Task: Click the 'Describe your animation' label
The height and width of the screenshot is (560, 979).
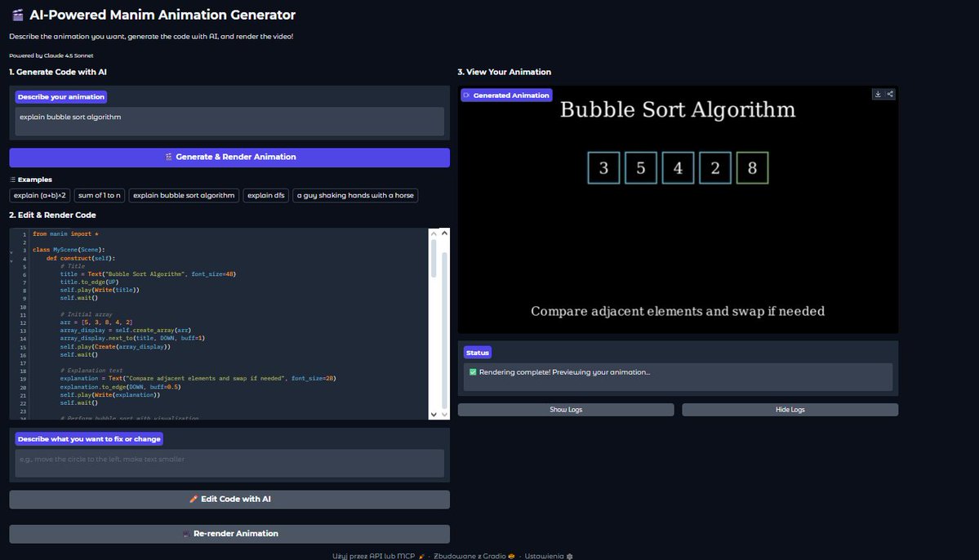Action: click(61, 97)
